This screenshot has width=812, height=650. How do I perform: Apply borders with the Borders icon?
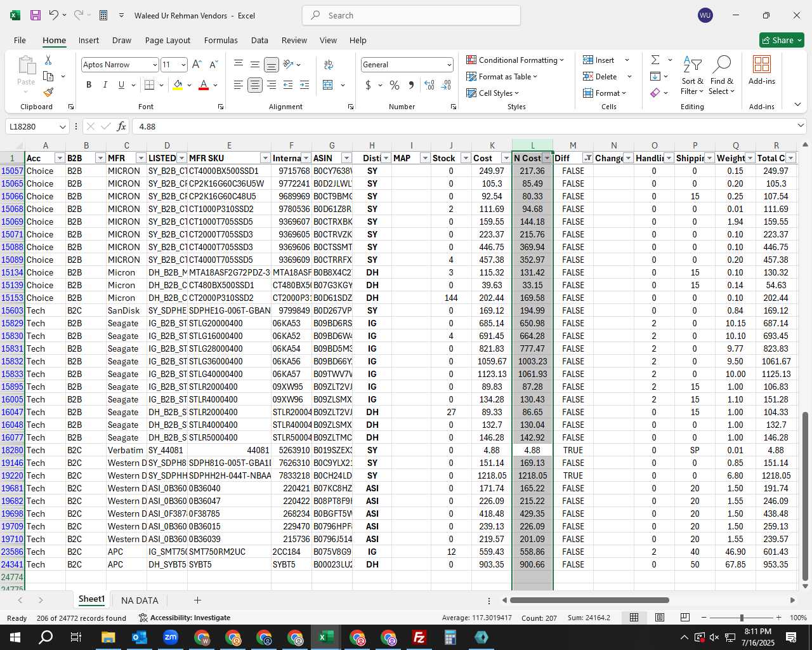pos(150,85)
